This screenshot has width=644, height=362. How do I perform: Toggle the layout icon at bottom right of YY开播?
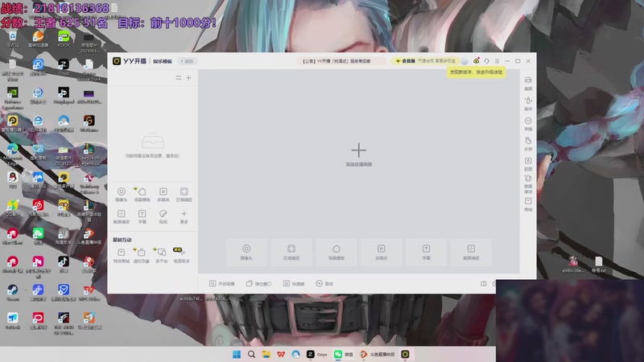(x=484, y=284)
